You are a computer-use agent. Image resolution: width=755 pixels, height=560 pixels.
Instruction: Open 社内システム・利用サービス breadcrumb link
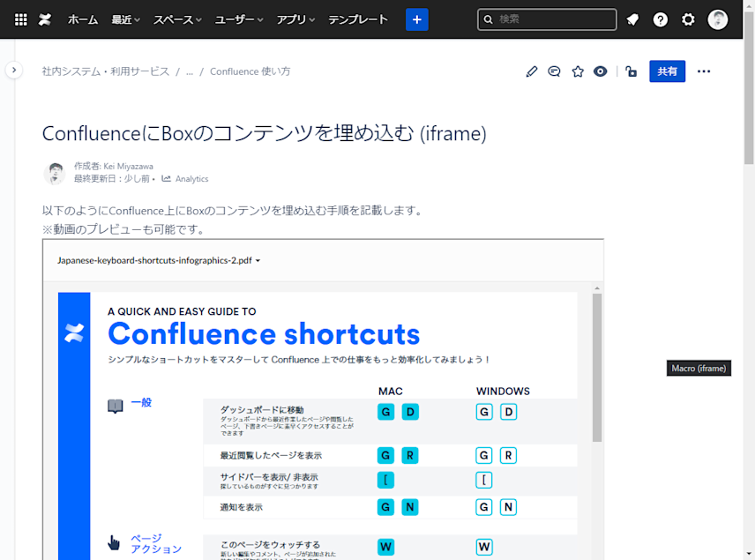pos(106,71)
